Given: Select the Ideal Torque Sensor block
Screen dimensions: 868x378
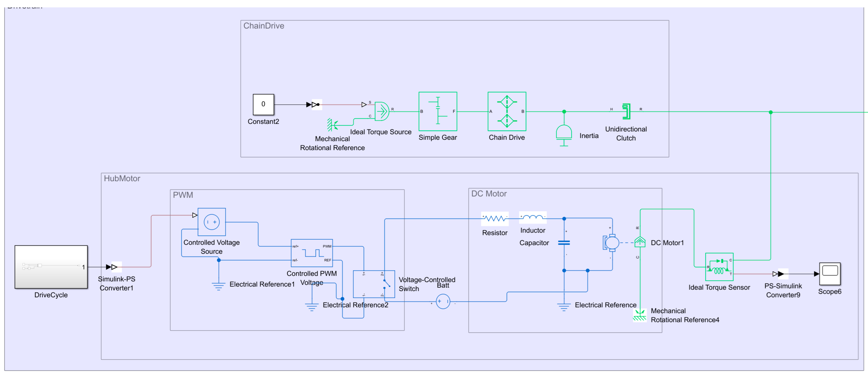Looking at the screenshot, I should click(719, 267).
